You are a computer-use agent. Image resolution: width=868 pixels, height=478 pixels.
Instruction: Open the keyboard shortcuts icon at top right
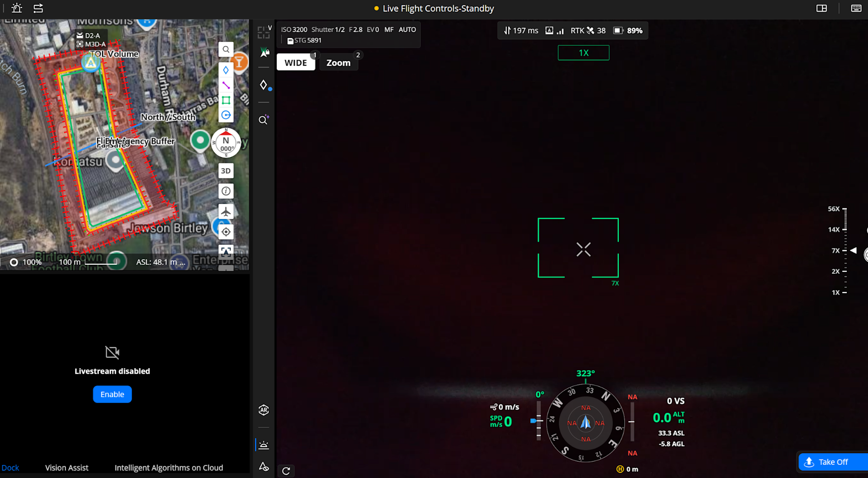click(x=856, y=8)
